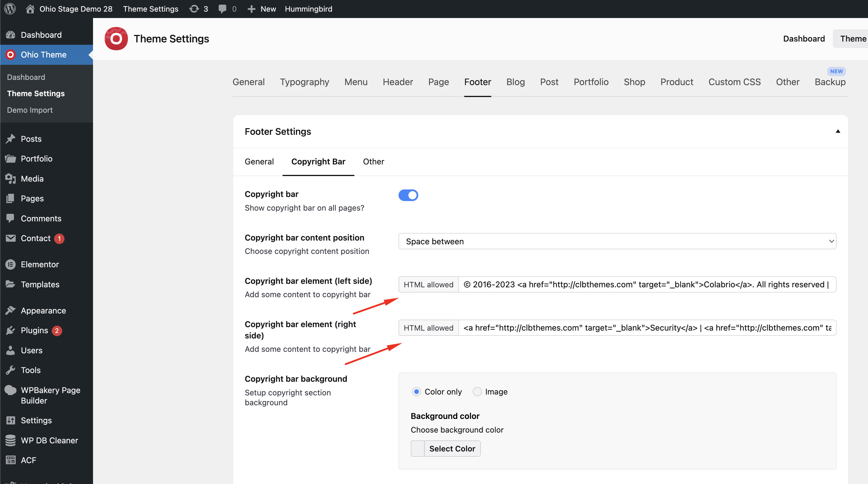Switch to the Backup tab
The height and width of the screenshot is (484, 868).
[x=830, y=82]
